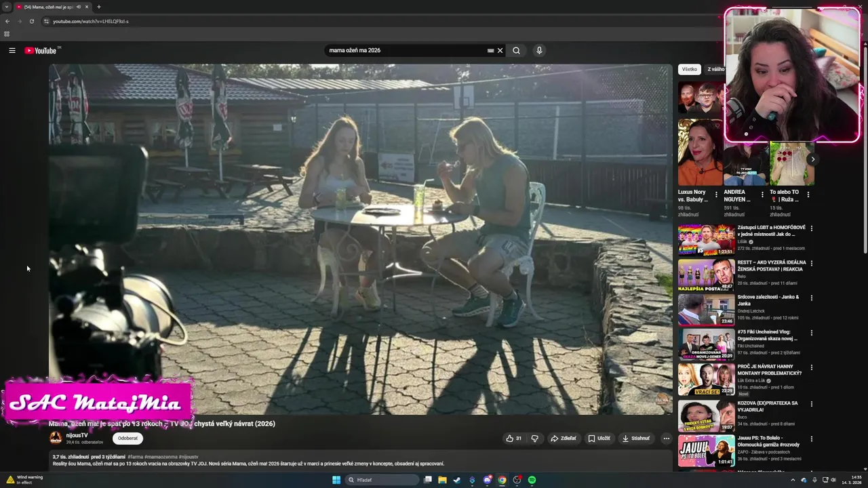Select the 'Z vášho' filter chip
Viewport: 868px width, 488px height.
tap(715, 69)
